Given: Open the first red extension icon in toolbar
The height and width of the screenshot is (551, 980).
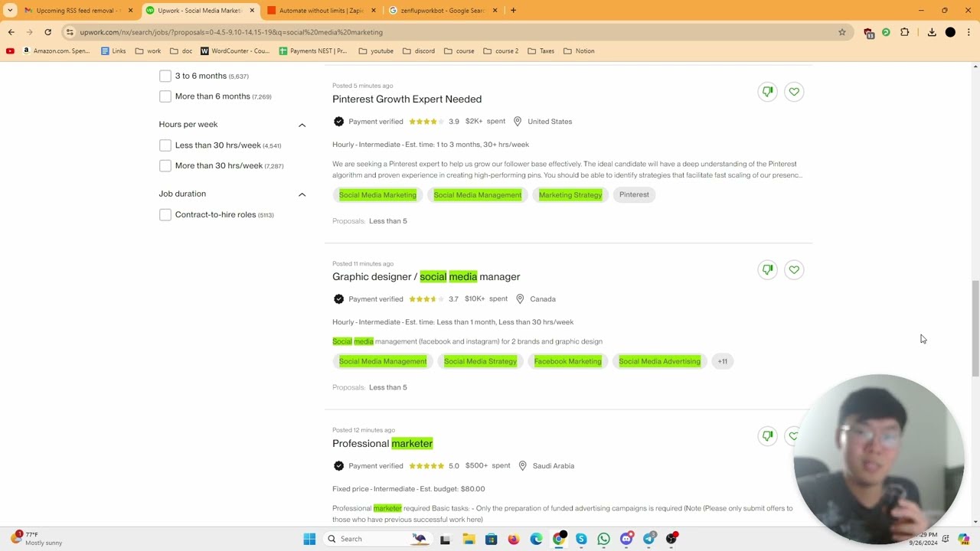Looking at the screenshot, I should [868, 32].
